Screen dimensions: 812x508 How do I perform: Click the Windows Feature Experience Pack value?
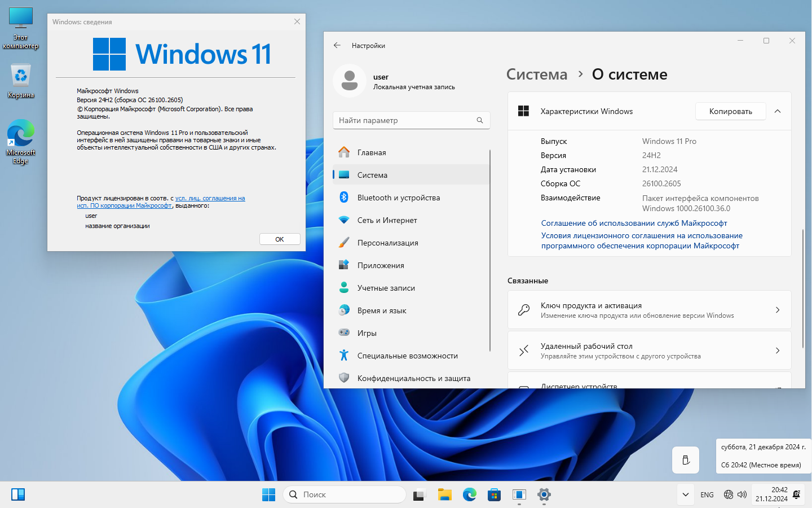[x=700, y=203]
